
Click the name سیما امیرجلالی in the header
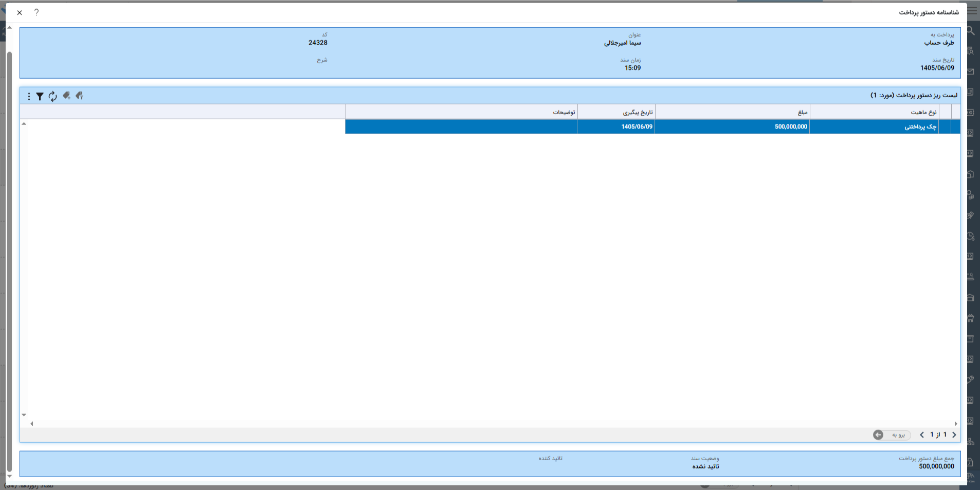pyautogui.click(x=622, y=43)
